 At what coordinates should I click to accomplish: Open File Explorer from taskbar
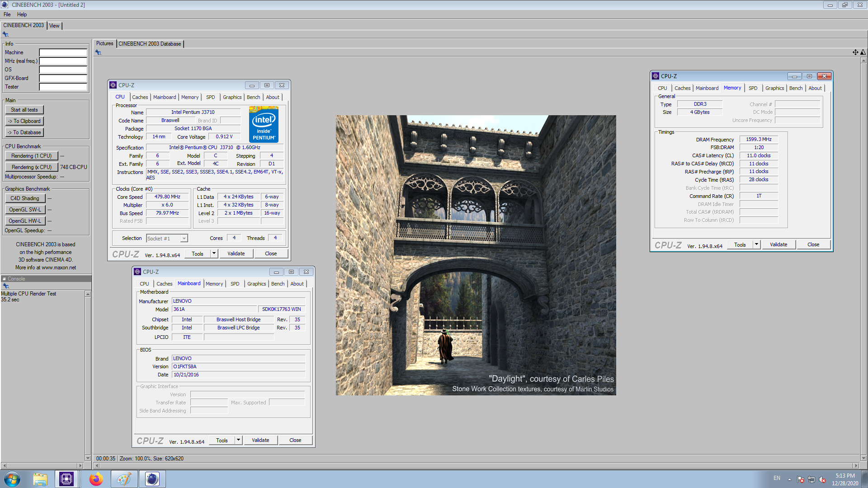(x=40, y=479)
